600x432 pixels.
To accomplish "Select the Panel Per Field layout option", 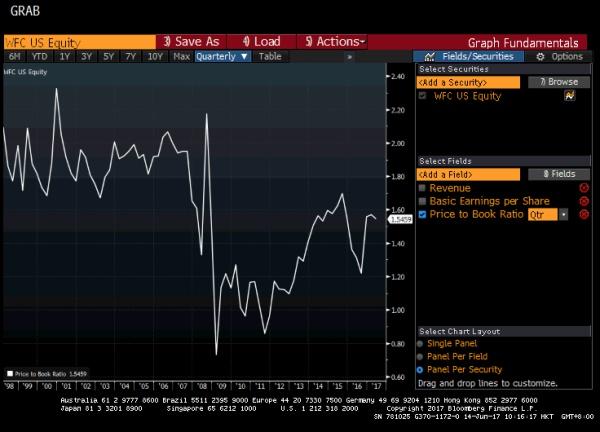I will point(420,357).
